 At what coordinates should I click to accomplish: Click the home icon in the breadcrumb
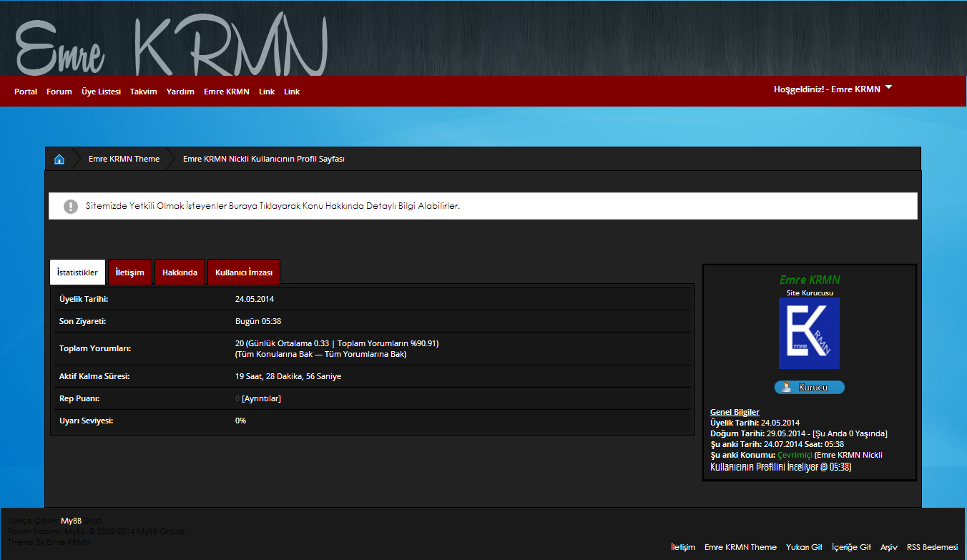pyautogui.click(x=59, y=159)
